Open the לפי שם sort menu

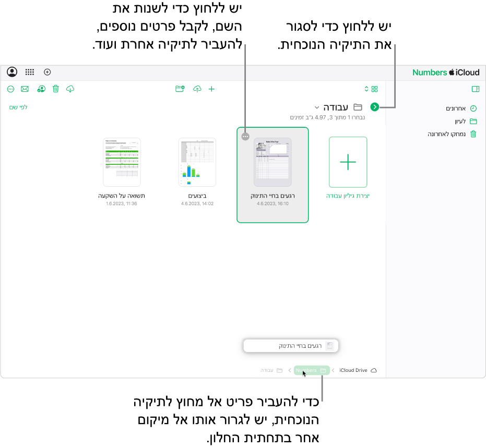coord(18,107)
